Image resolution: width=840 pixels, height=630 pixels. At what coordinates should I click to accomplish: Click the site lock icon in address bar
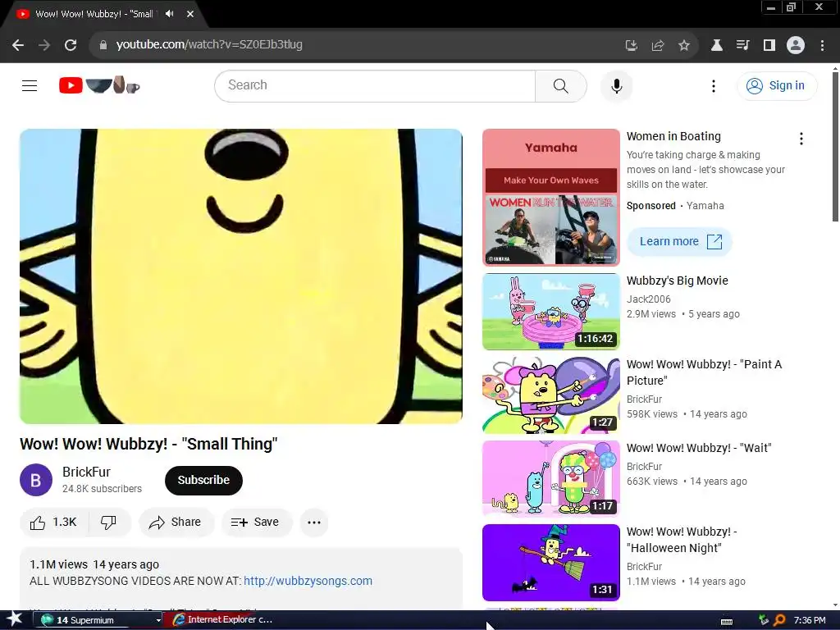(103, 45)
